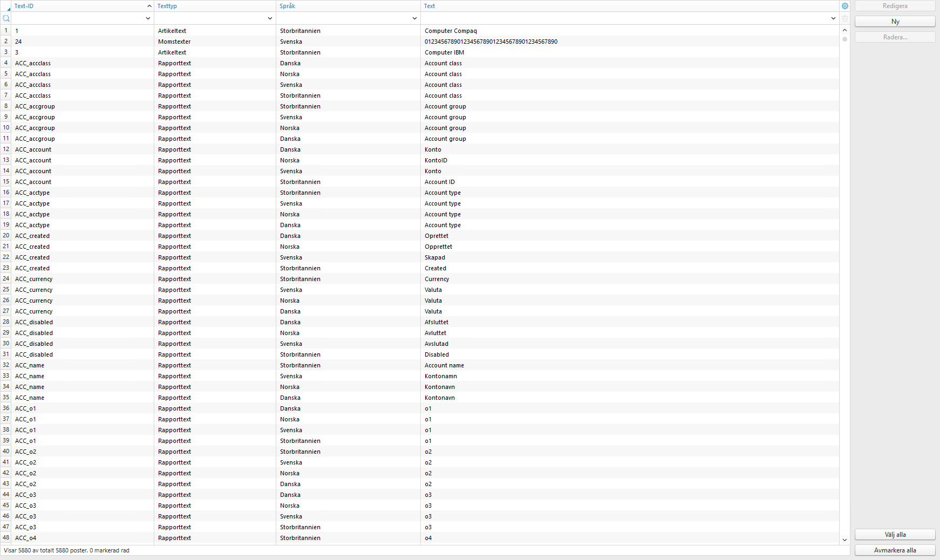Click the scrollbar up arrow
Image resolution: width=940 pixels, height=560 pixels.
(845, 30)
